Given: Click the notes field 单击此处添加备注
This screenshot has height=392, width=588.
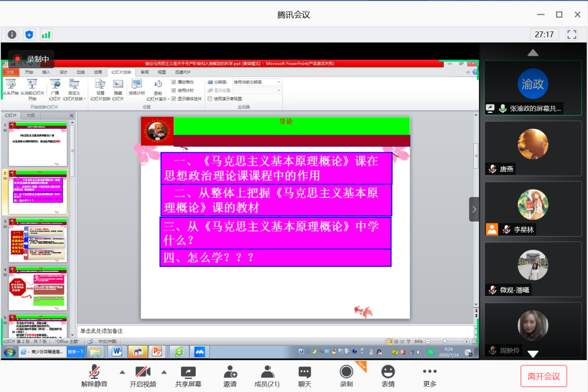Looking at the screenshot, I should point(275,331).
